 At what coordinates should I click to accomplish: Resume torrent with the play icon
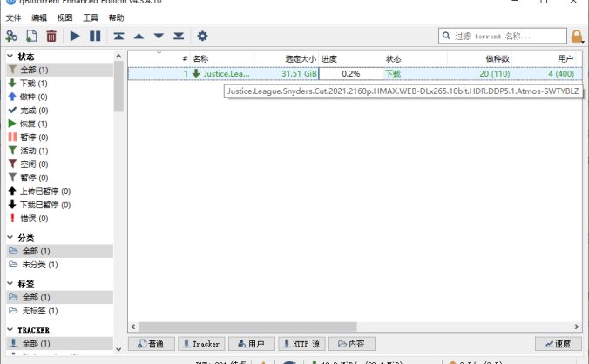[x=75, y=36]
